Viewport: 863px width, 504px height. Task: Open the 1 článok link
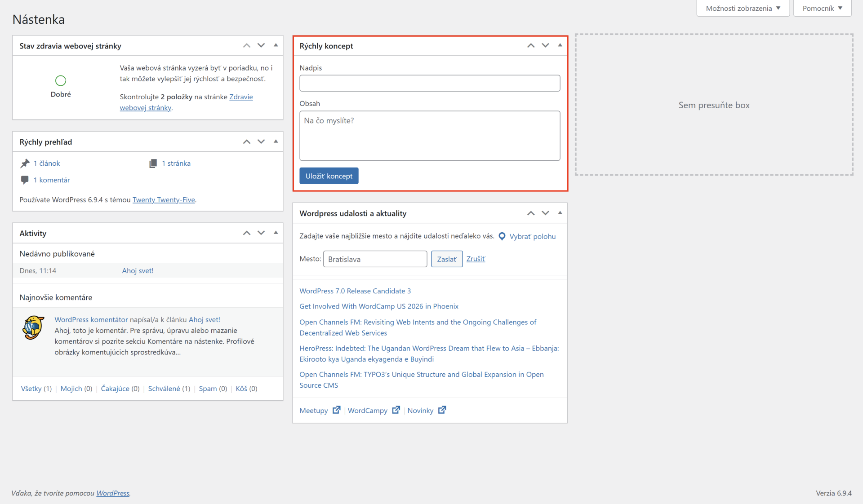coord(47,163)
